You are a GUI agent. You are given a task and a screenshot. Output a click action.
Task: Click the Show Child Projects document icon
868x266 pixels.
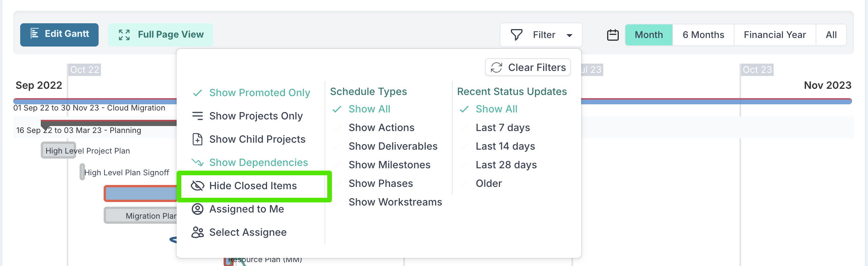click(x=198, y=139)
